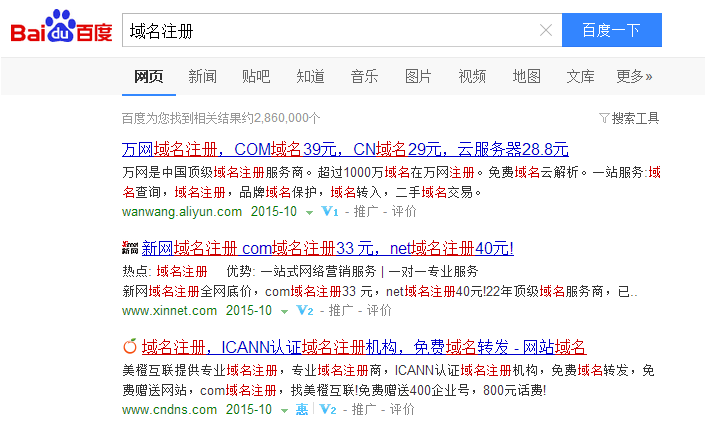
Task: Click the 百度一下 search button
Action: pyautogui.click(x=611, y=30)
